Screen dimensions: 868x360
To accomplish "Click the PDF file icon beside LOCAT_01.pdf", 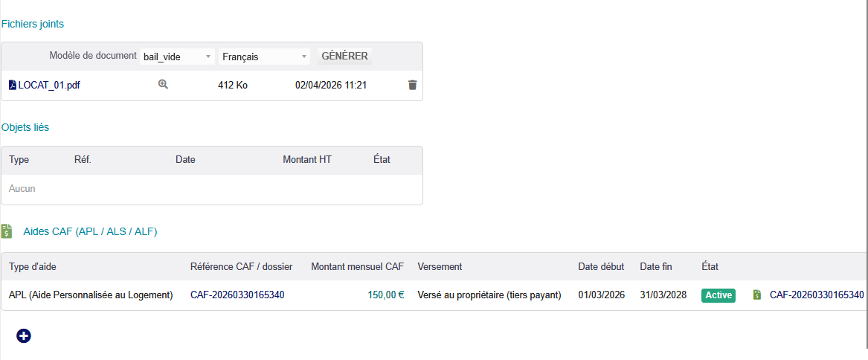I will tap(12, 86).
